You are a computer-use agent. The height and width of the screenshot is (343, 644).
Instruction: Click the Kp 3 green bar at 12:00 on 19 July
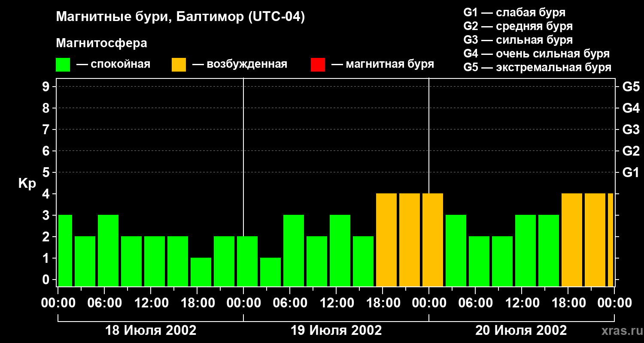[340, 250]
